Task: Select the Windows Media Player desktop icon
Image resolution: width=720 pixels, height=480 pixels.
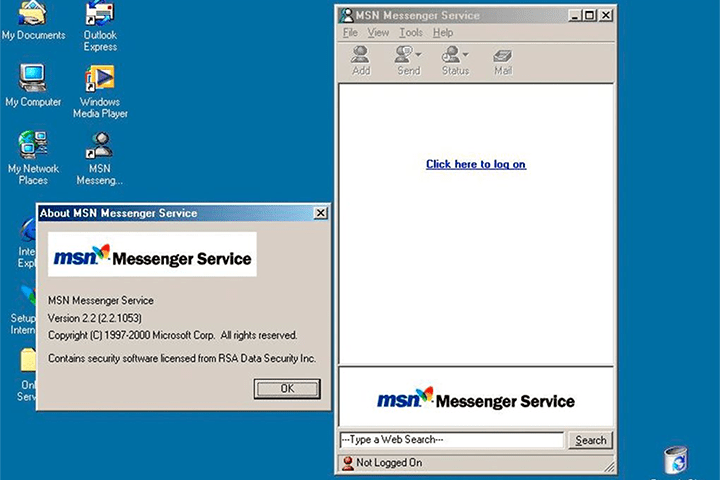Action: pyautogui.click(x=100, y=91)
